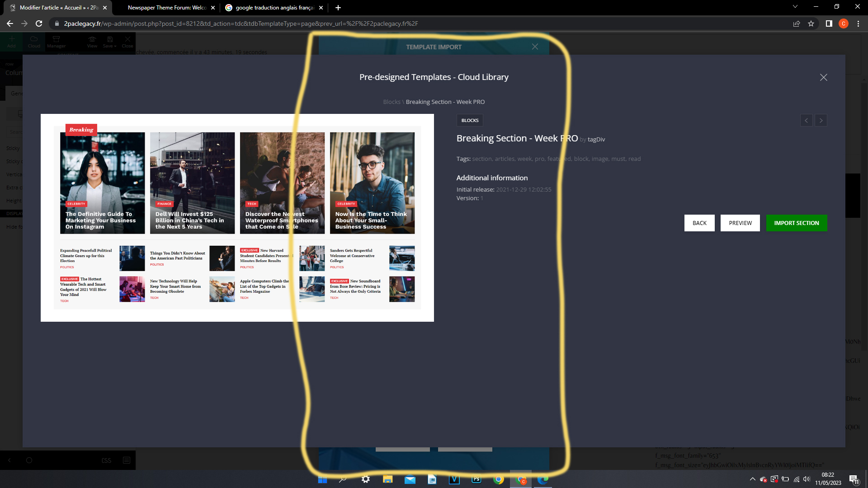Viewport: 868px width, 488px height.
Task: Click the BLOCKS category tag
Action: (470, 120)
